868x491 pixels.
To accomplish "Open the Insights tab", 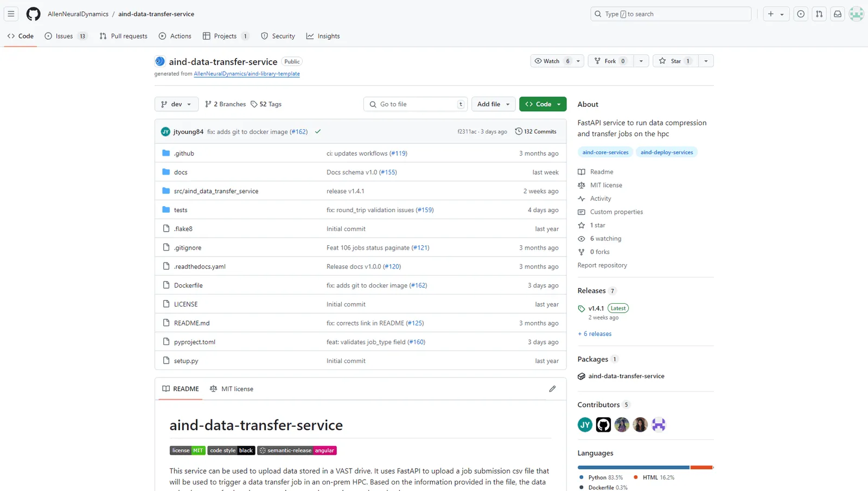I will 323,36.
